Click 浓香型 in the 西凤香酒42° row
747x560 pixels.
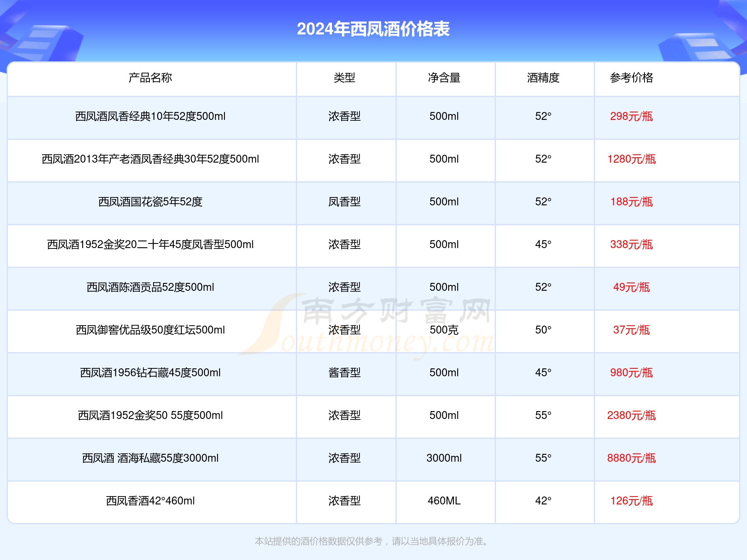pos(344,501)
